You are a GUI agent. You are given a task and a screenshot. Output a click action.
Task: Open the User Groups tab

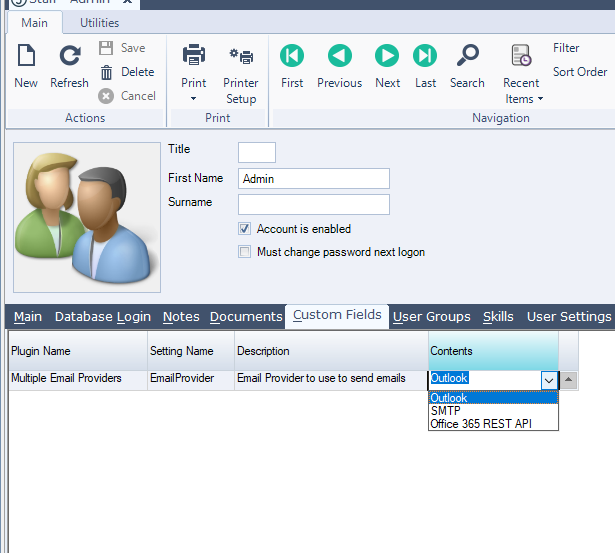pyautogui.click(x=431, y=317)
